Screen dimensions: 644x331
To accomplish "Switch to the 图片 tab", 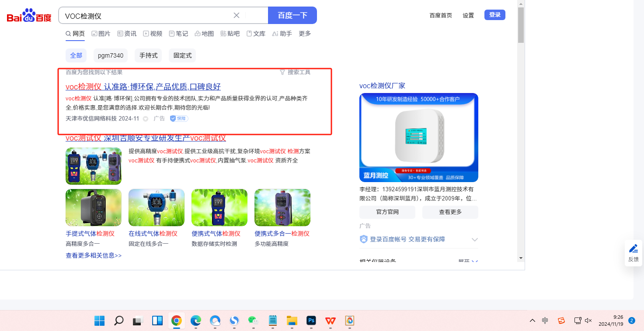I will 101,34.
